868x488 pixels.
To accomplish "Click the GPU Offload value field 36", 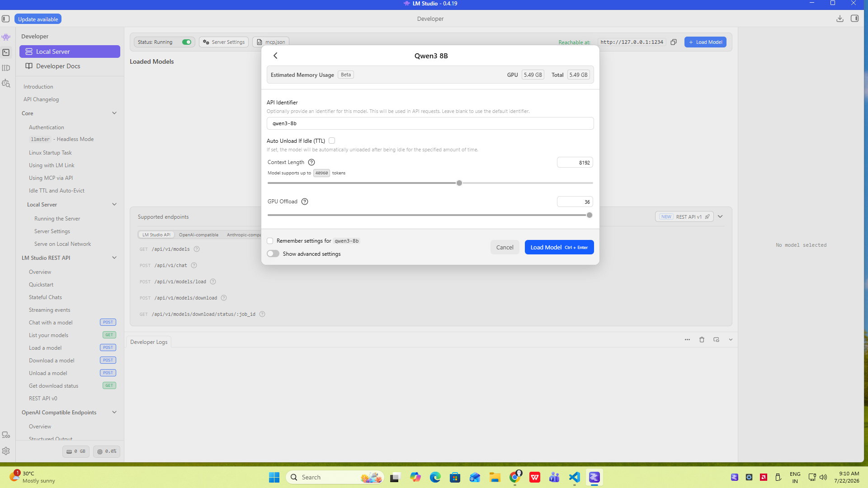I will pyautogui.click(x=575, y=202).
